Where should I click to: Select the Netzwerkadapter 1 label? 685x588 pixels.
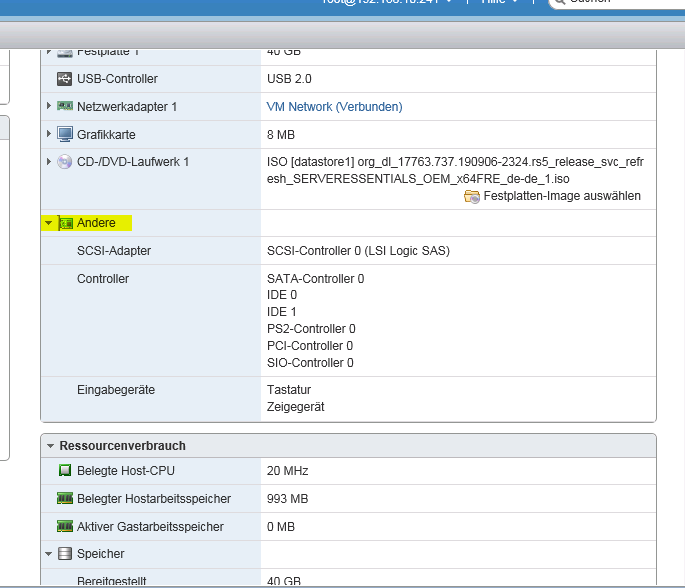pos(127,107)
